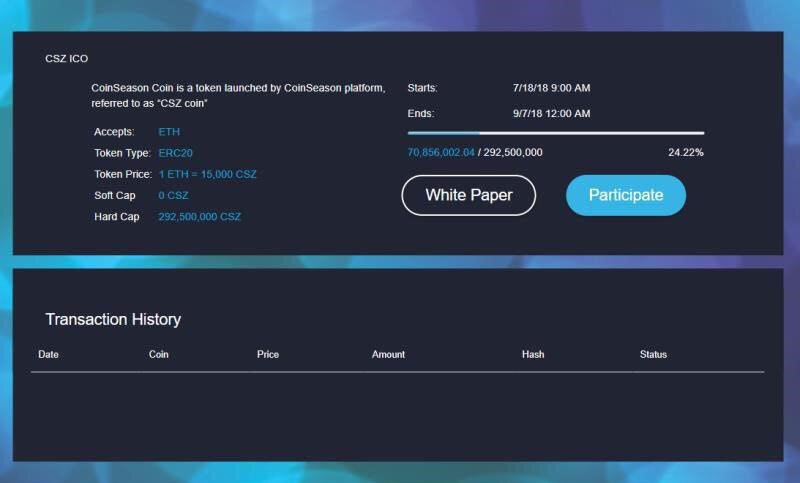Image resolution: width=800 pixels, height=483 pixels.
Task: Click the Soft Cap label
Action: coord(115,195)
